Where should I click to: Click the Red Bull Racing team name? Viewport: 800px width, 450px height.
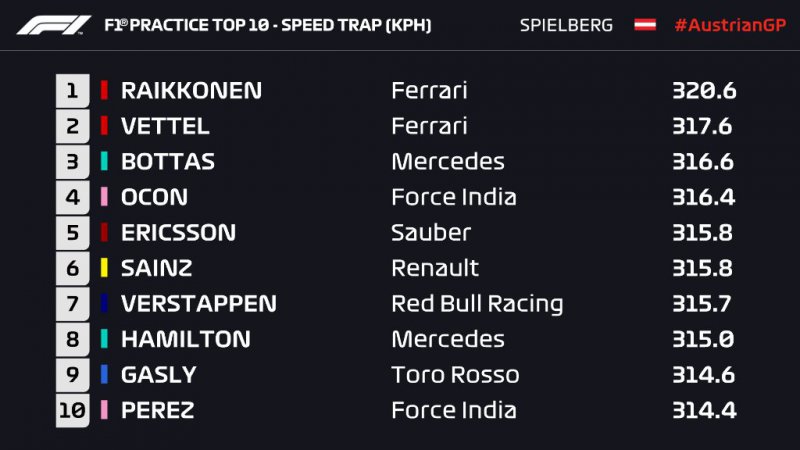coord(477,304)
